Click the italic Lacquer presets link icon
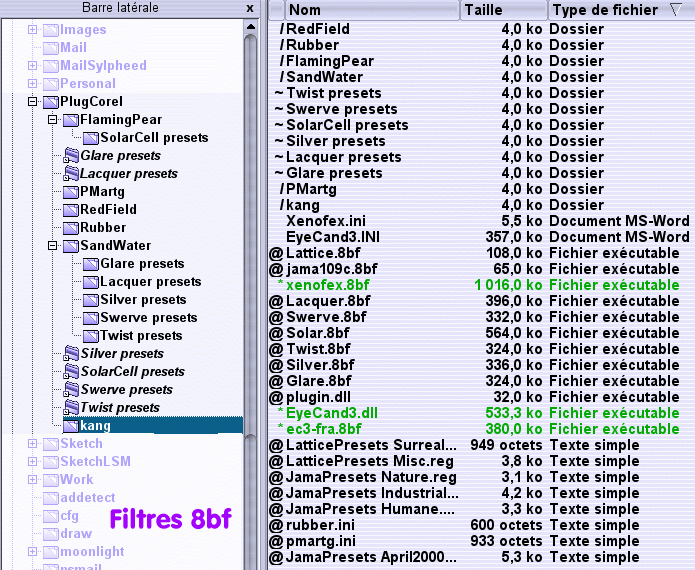Viewport: 695px width, 570px height. 71,174
